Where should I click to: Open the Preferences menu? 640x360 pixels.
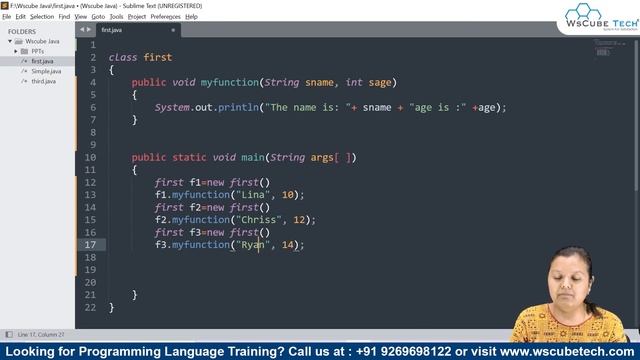(x=165, y=17)
